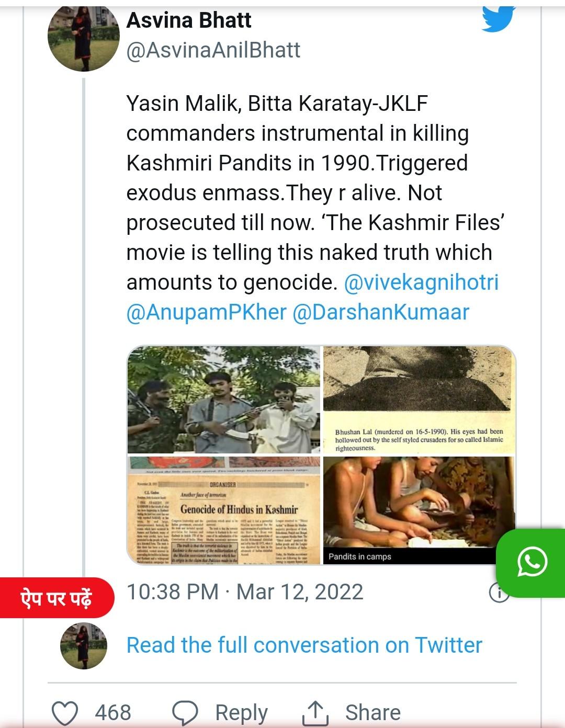Click the Twitter bird logo
Viewport: 565px width, 728px height.
[498, 18]
